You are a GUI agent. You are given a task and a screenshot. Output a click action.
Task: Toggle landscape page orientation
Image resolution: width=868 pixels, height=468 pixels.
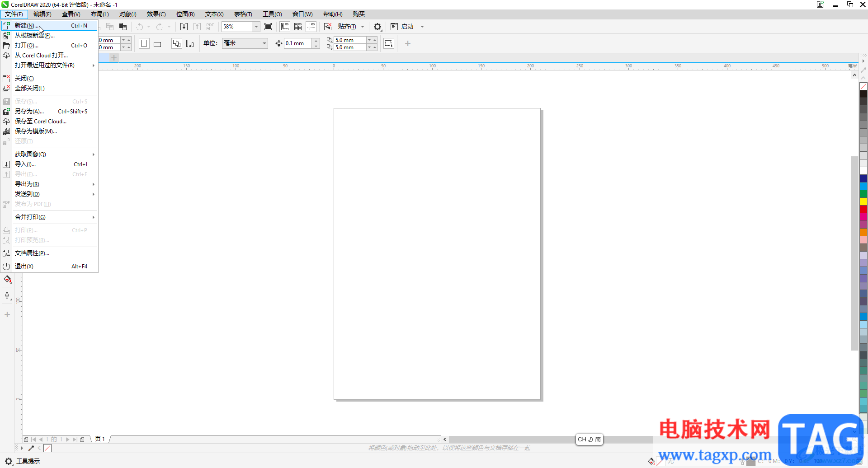coord(157,43)
